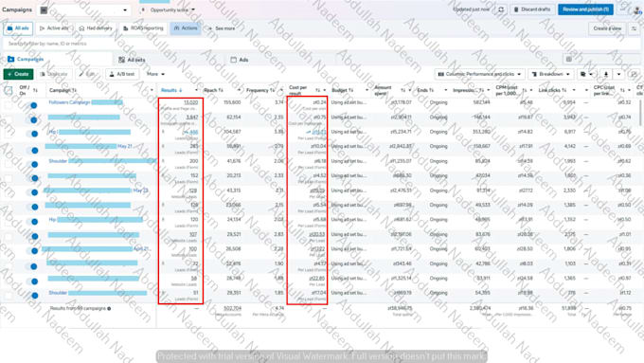Click the Edit button

point(87,74)
